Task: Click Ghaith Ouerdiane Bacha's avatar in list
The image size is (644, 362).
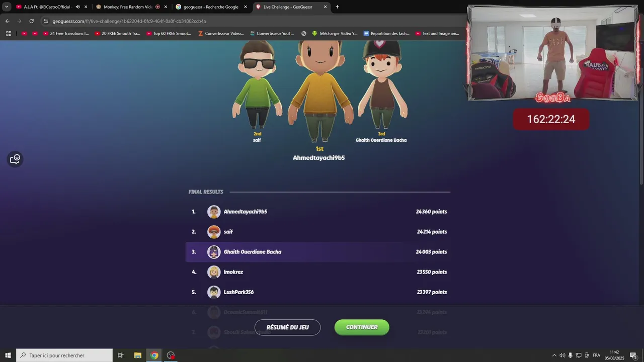Action: click(214, 252)
